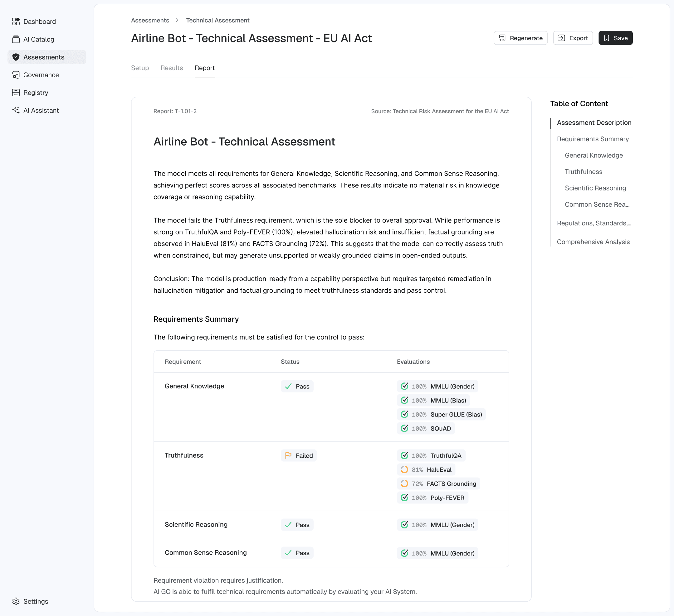
Task: Jump to Requirements Summary in contents
Action: pyautogui.click(x=593, y=139)
